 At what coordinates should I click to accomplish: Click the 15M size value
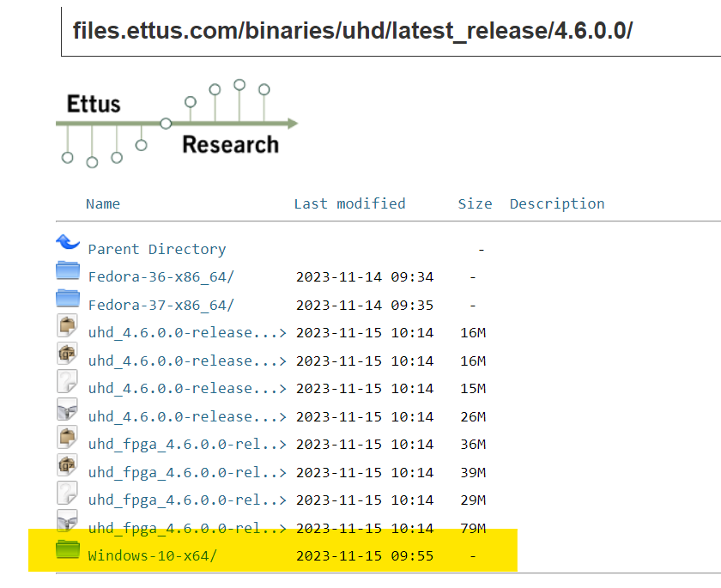pyautogui.click(x=473, y=389)
